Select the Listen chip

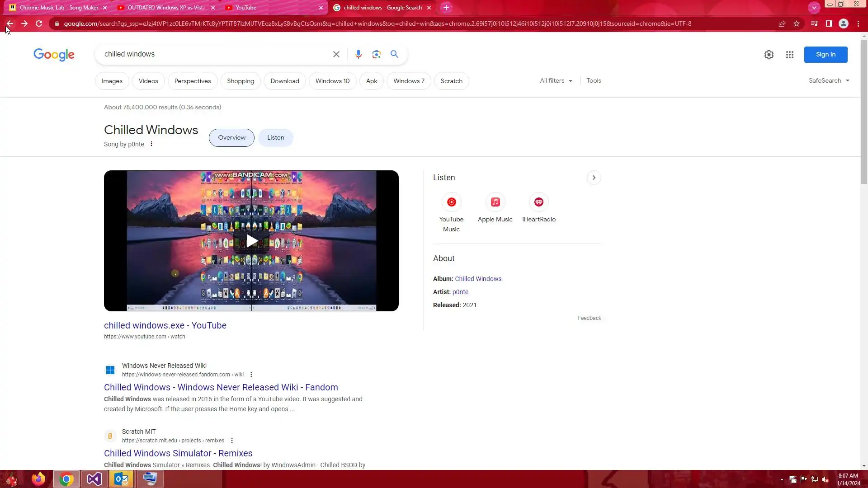pos(275,138)
